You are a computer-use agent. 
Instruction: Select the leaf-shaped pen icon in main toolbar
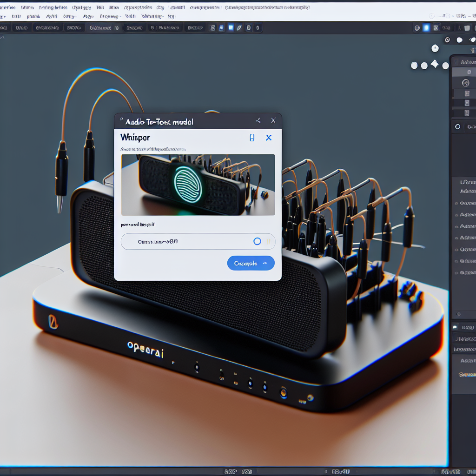[239, 28]
